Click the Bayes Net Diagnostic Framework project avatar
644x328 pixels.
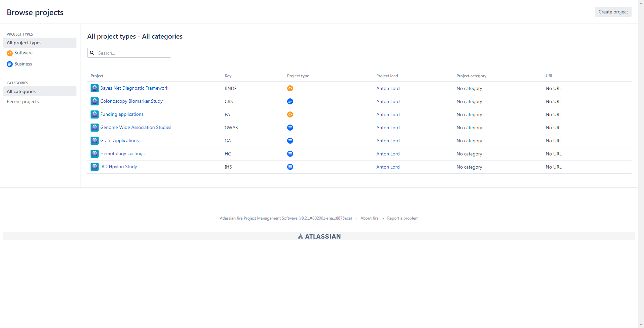[x=95, y=88]
